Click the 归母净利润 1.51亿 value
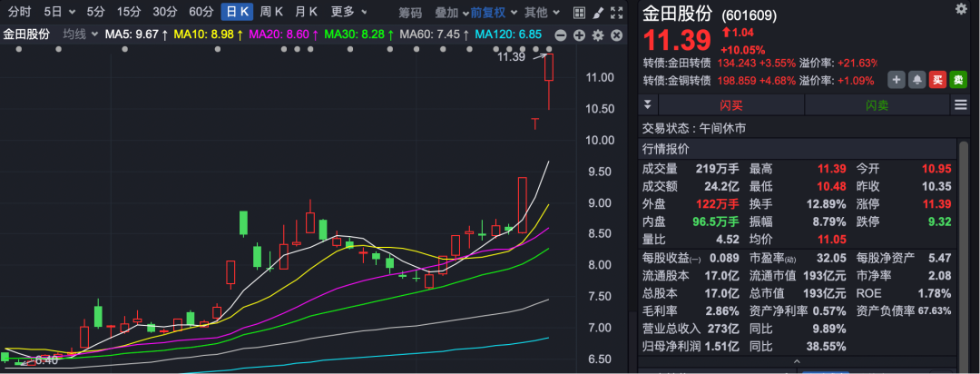 pos(722,347)
